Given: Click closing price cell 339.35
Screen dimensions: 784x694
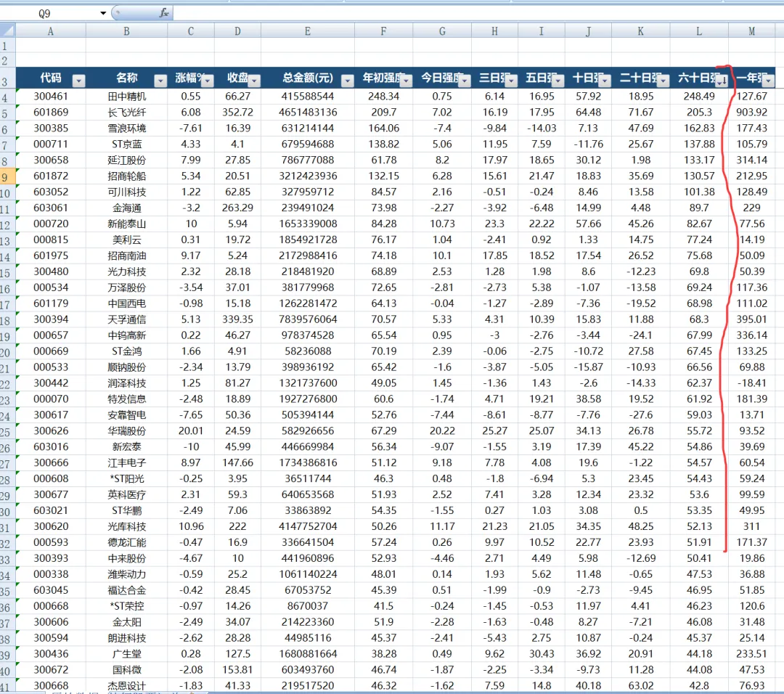Looking at the screenshot, I should (237, 319).
